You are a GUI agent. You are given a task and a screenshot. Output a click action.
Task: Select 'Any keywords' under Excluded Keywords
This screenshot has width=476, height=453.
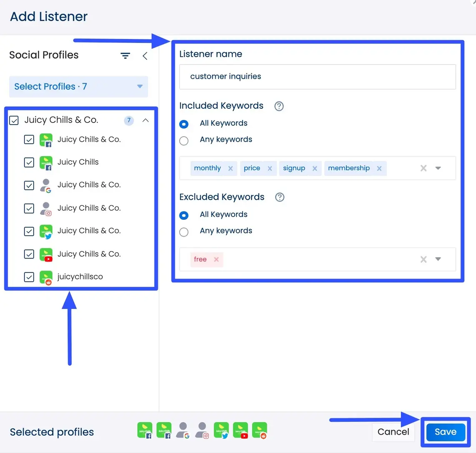(184, 232)
